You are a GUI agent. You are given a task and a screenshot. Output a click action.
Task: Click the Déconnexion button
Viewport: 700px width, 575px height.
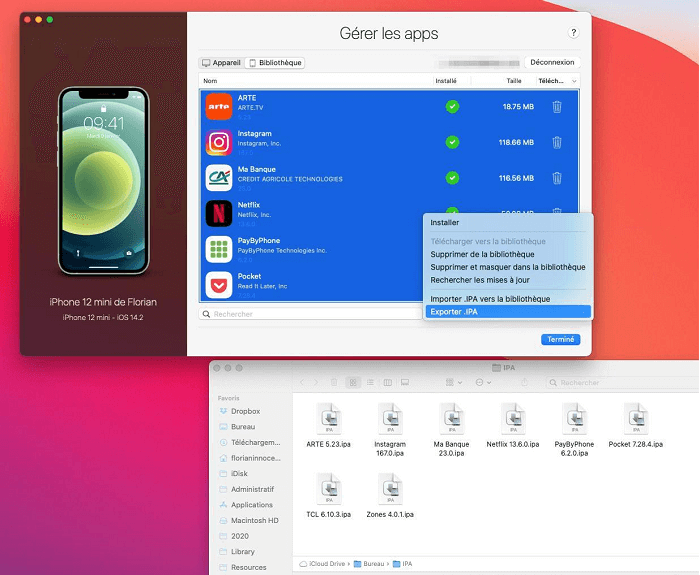point(552,62)
